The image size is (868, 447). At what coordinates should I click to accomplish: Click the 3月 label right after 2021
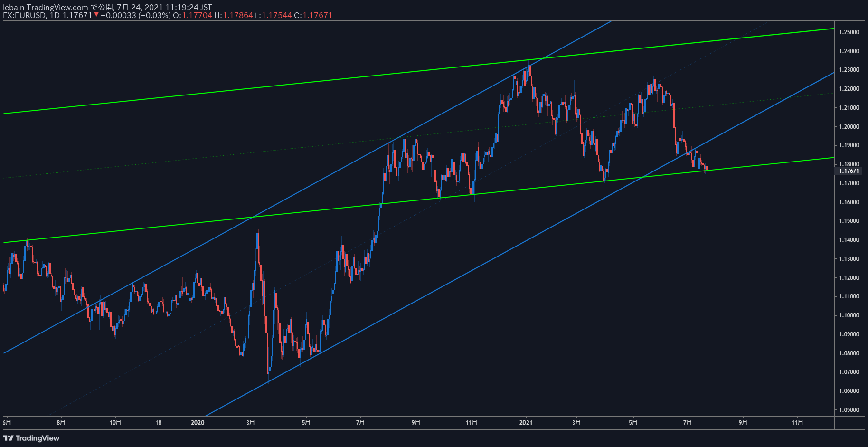click(x=576, y=423)
